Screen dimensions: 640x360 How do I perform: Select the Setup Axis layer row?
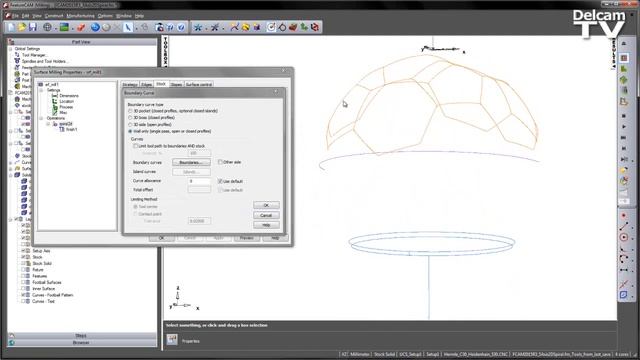(x=41, y=251)
